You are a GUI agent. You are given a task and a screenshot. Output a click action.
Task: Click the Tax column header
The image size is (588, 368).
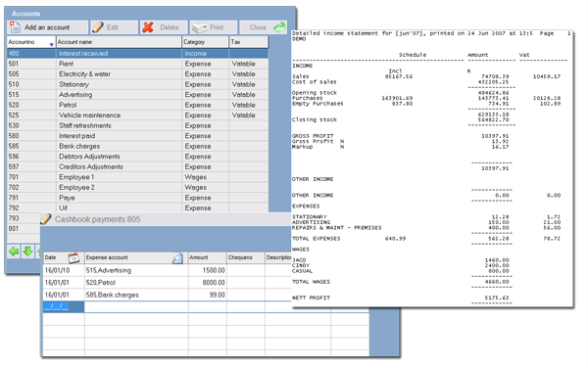[x=249, y=42]
